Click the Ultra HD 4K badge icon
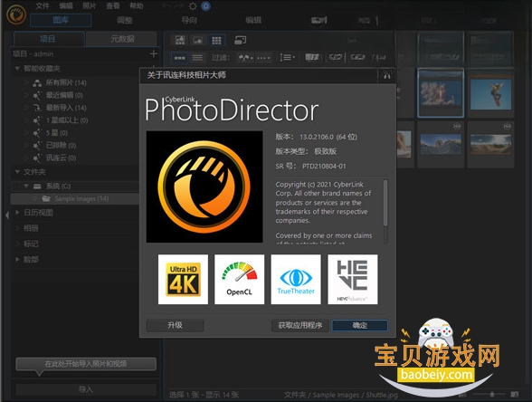The width and height of the screenshot is (532, 402). (183, 279)
